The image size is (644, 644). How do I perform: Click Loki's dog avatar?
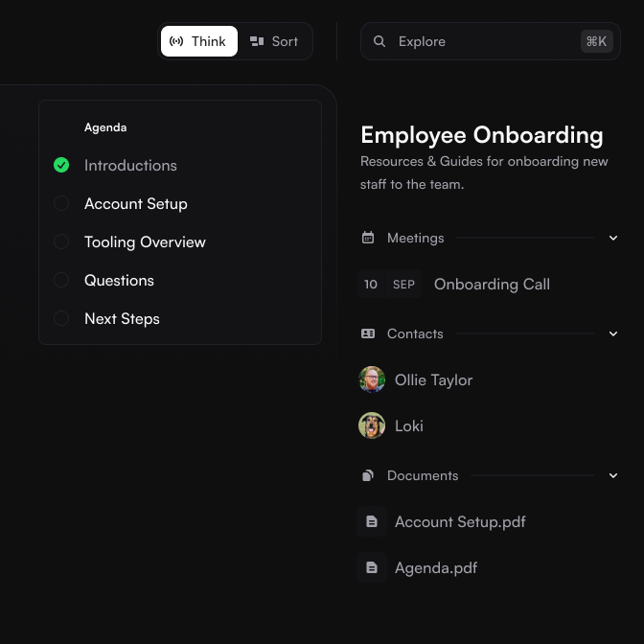[x=372, y=425]
